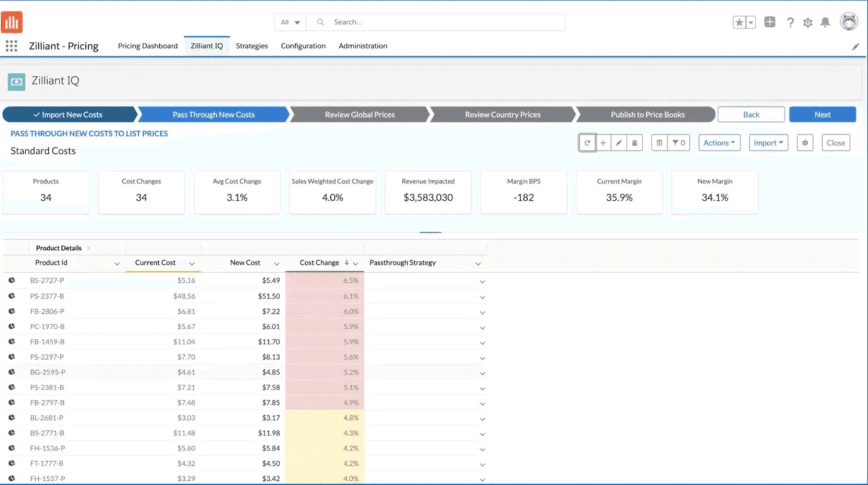Open the help question mark icon
The width and height of the screenshot is (868, 485).
(x=790, y=23)
